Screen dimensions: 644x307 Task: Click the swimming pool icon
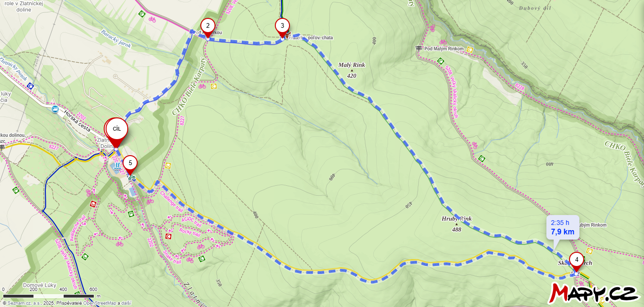117,166
